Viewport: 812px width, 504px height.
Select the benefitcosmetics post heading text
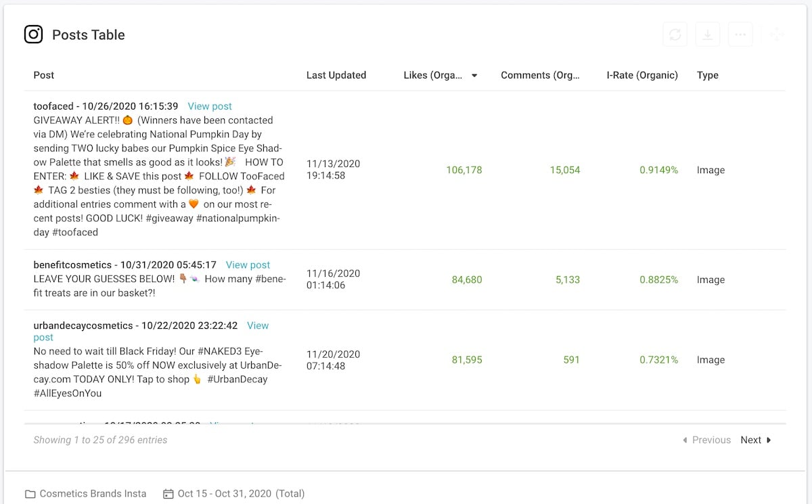tap(125, 265)
